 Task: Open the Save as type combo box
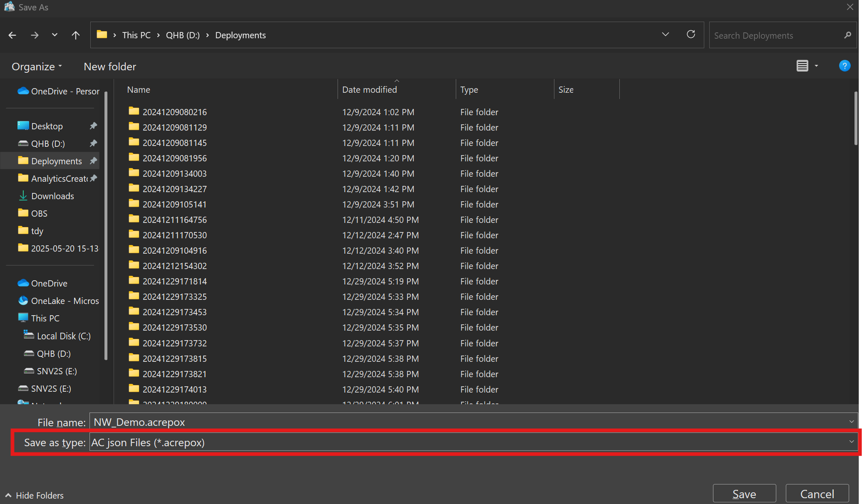[x=474, y=442]
